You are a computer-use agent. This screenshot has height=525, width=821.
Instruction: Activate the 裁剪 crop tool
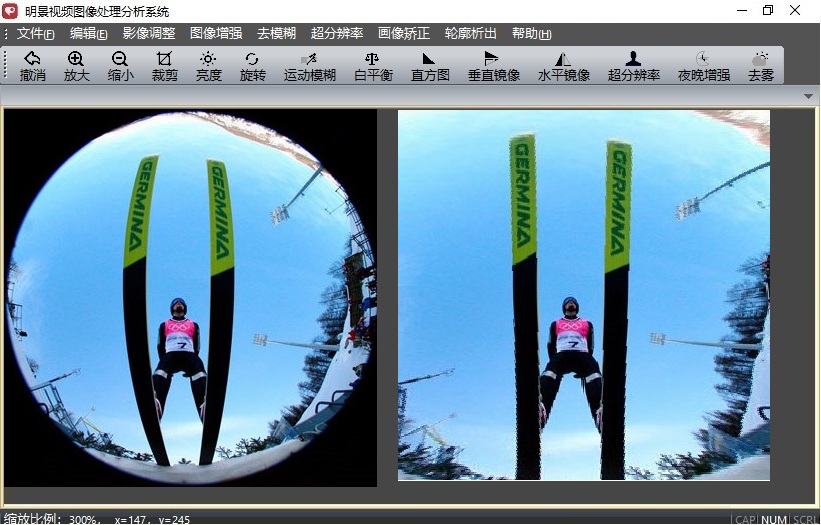(164, 66)
